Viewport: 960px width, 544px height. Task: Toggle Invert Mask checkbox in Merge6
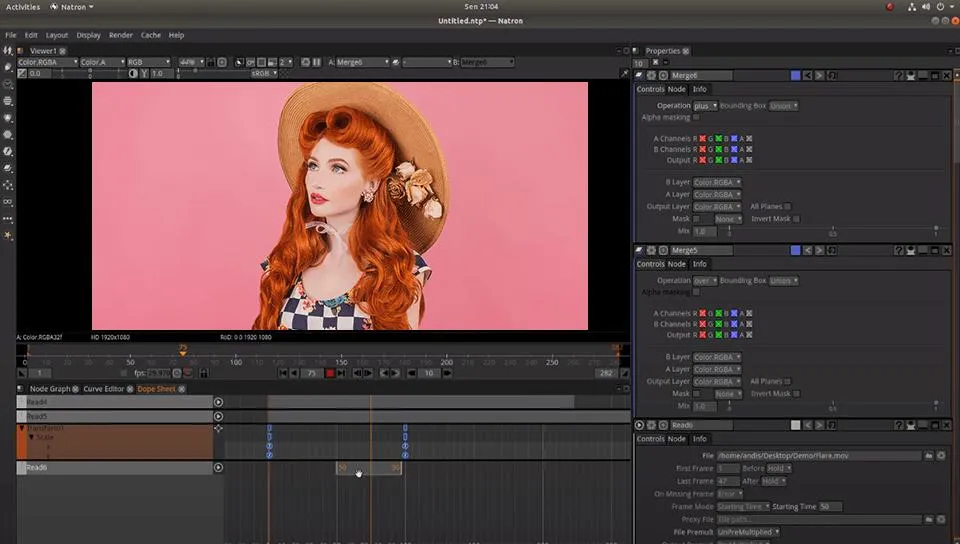(x=797, y=218)
